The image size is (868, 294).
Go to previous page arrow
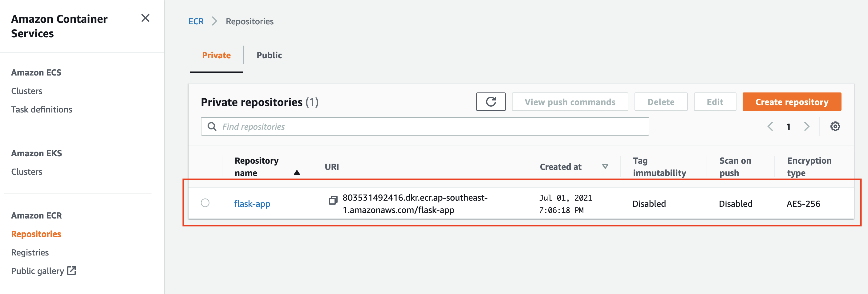coord(770,126)
